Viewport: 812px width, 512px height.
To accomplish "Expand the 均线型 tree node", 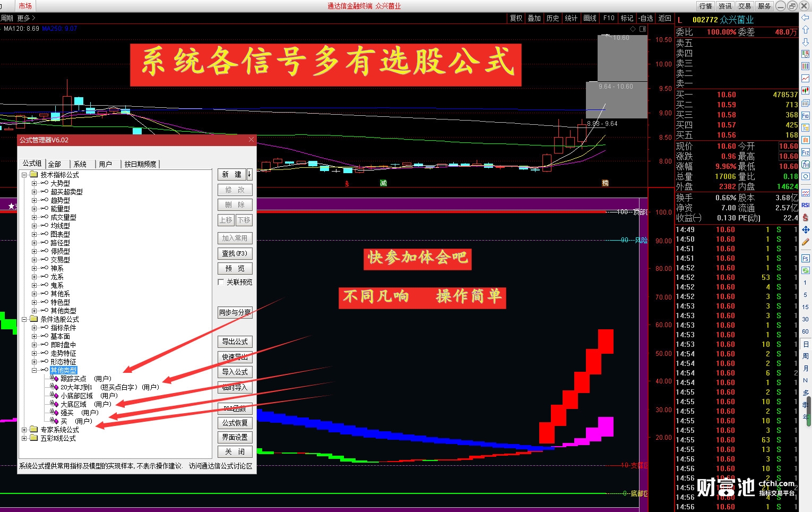I will tap(34, 226).
